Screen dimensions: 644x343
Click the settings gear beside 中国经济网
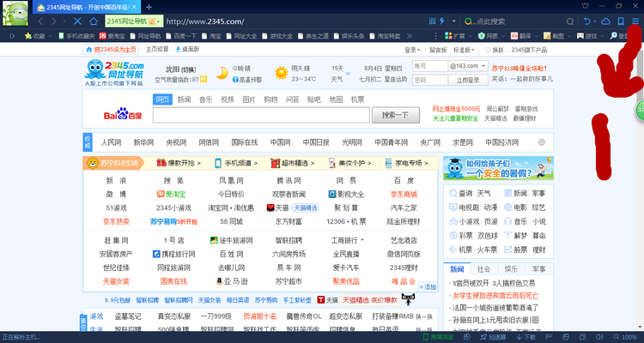541,141
